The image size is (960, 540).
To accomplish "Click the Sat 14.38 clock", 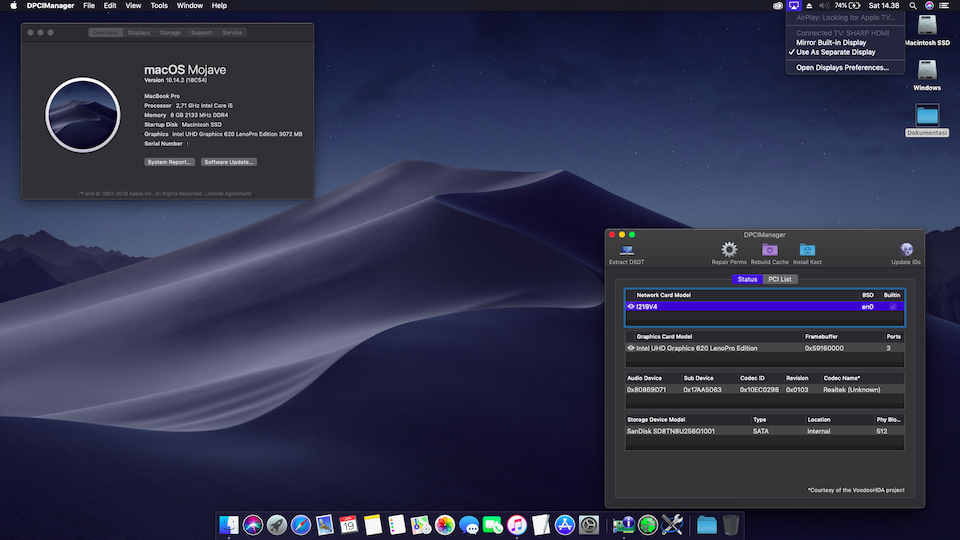I will point(884,6).
